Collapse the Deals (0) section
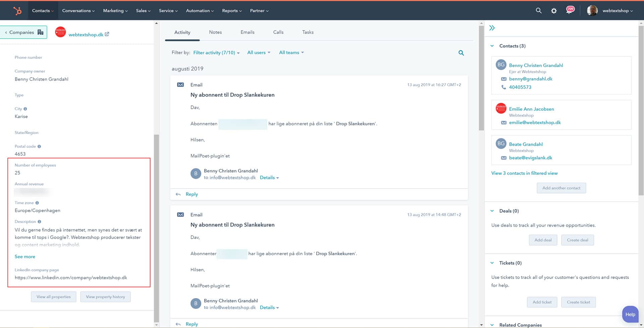Screen dimensions: 644x328 [x=492, y=211]
